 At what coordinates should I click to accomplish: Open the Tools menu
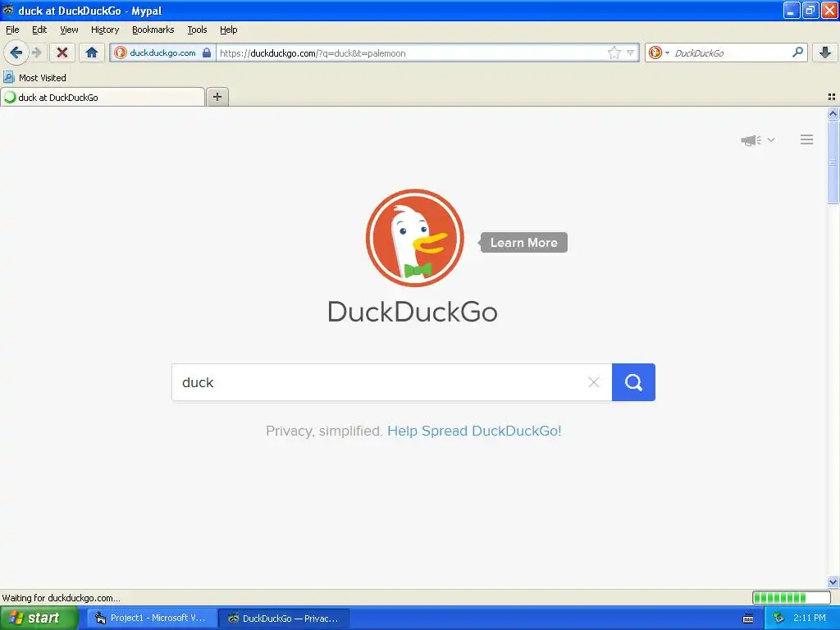[197, 30]
